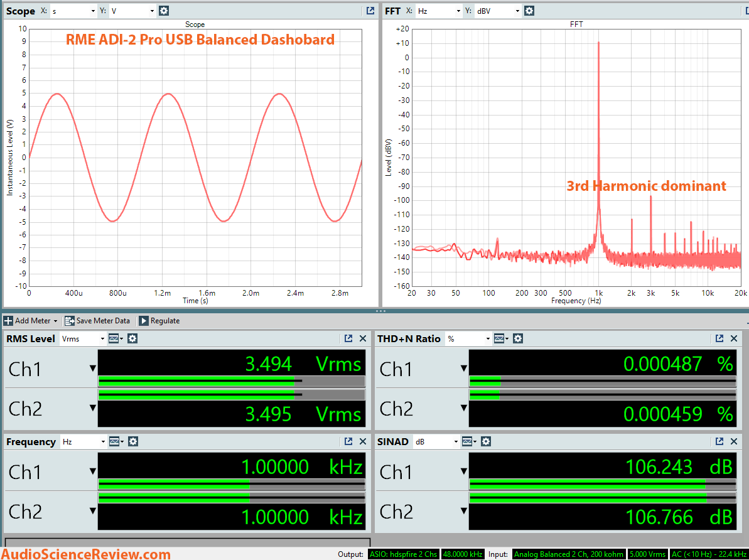
Task: Expand SINAD Ch1 arrow
Action: tap(464, 471)
